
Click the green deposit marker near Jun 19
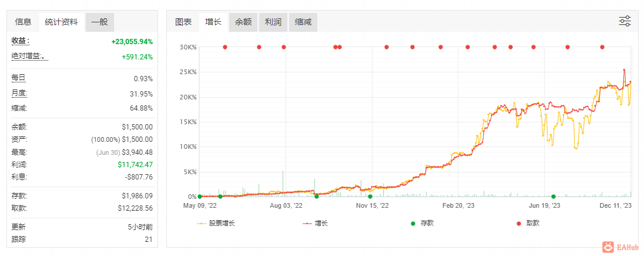554,197
